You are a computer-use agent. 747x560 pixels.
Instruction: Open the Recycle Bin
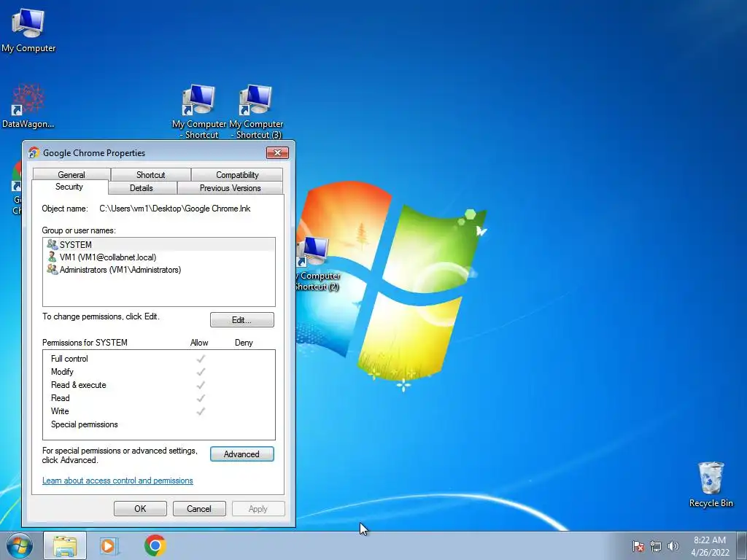tap(711, 484)
